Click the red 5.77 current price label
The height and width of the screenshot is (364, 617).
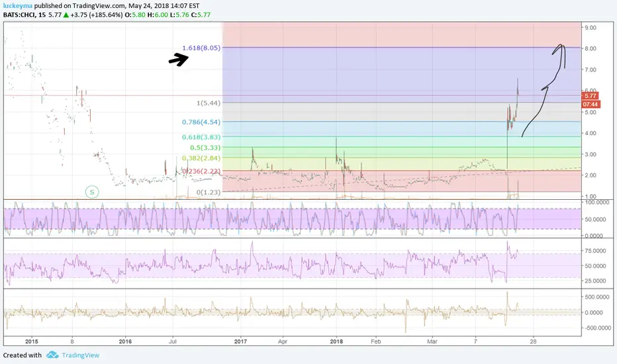click(x=591, y=95)
